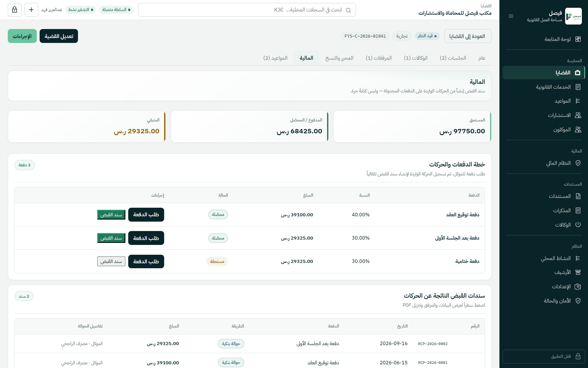Click the مستحقة status badge

point(217,261)
